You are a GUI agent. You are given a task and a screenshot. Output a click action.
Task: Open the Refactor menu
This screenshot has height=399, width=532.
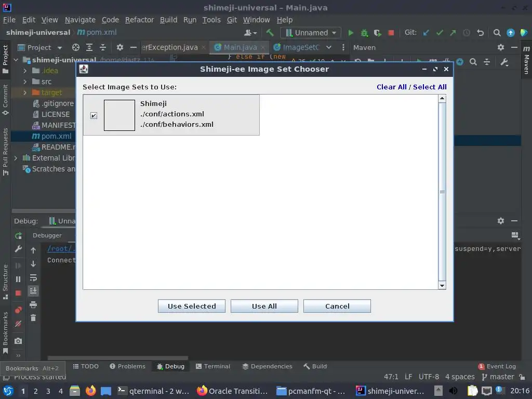point(139,20)
